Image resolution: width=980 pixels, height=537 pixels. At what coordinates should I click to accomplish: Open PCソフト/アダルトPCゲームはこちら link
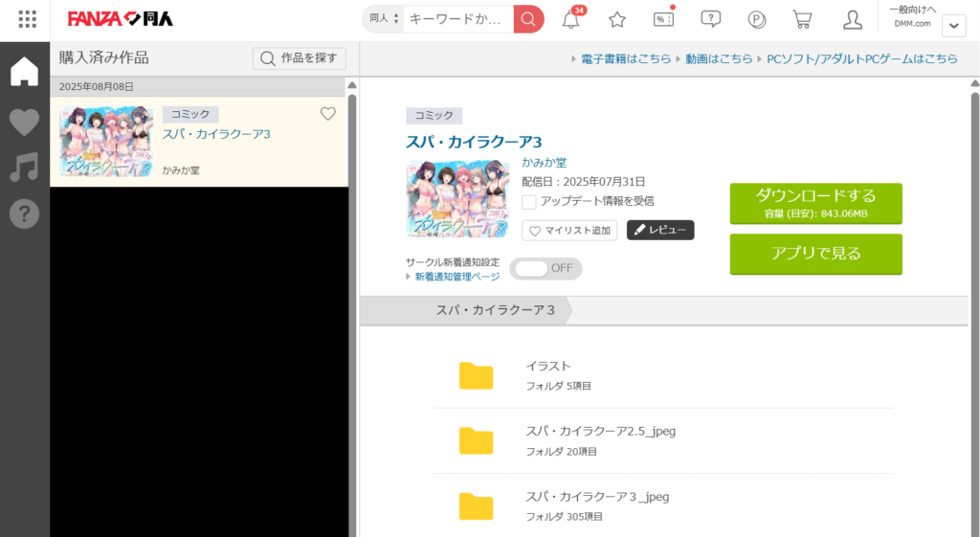(862, 58)
